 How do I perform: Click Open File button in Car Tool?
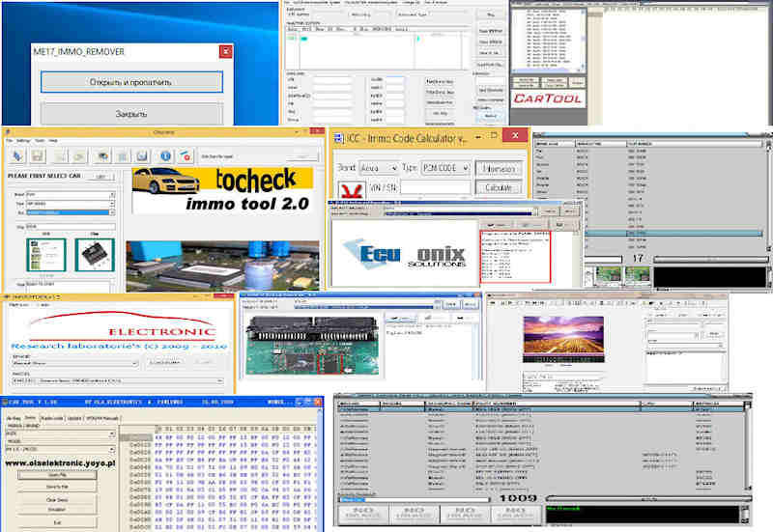tap(57, 475)
